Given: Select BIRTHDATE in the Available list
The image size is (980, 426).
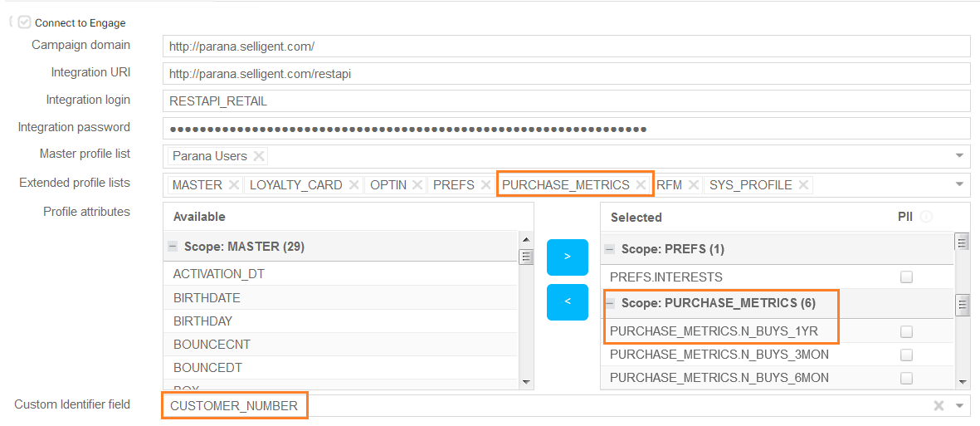Looking at the screenshot, I should [207, 297].
